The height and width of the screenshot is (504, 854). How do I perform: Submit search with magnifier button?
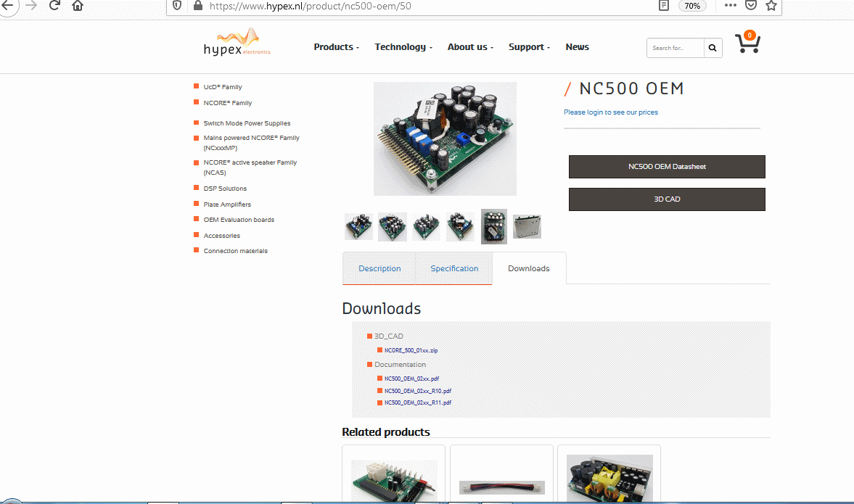click(713, 48)
